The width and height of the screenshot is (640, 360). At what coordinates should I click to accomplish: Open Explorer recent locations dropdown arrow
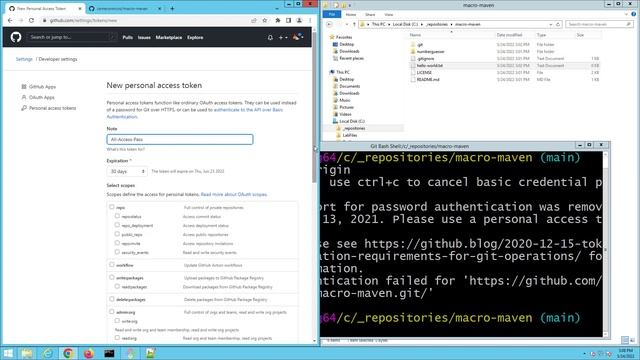click(x=347, y=24)
